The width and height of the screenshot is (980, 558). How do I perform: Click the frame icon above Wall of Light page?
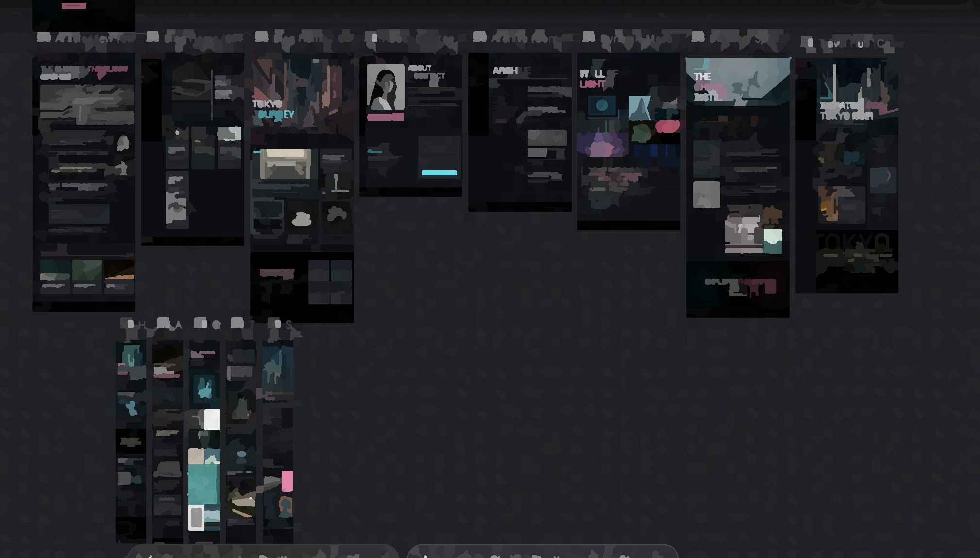click(x=589, y=37)
